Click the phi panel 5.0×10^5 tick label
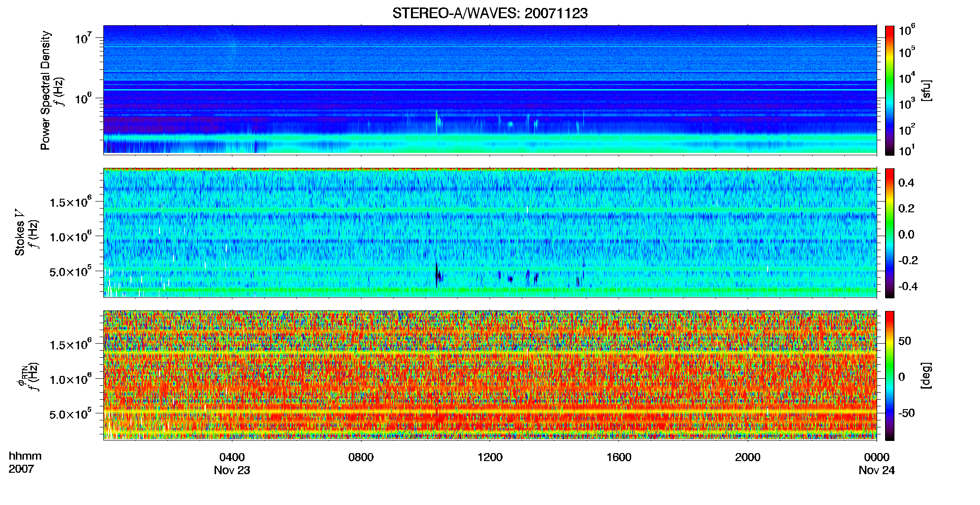 71,414
